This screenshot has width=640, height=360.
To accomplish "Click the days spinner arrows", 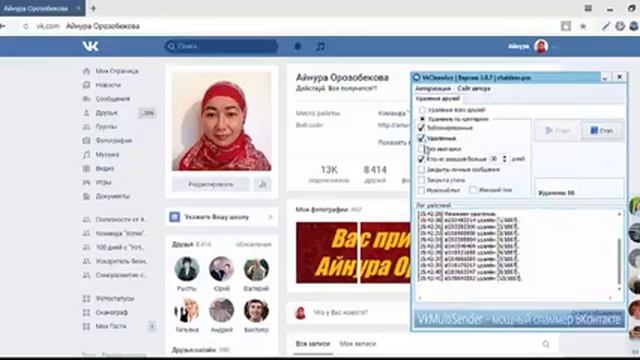I will 504,159.
